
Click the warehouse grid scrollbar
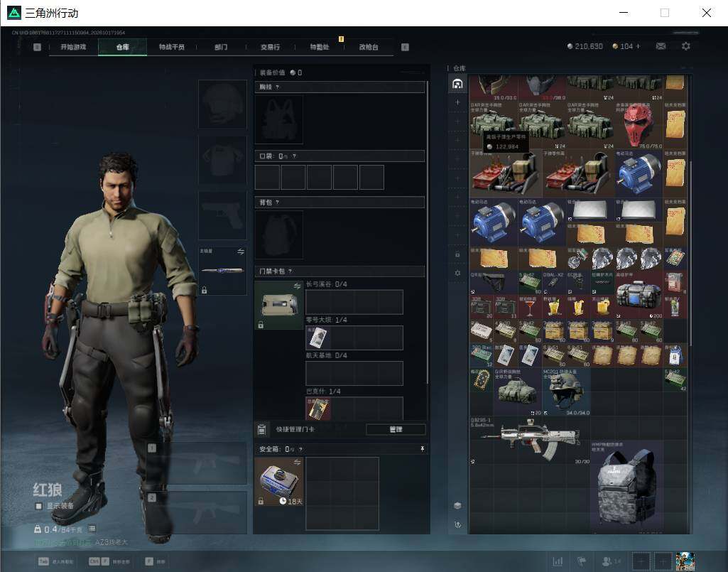pos(691,253)
